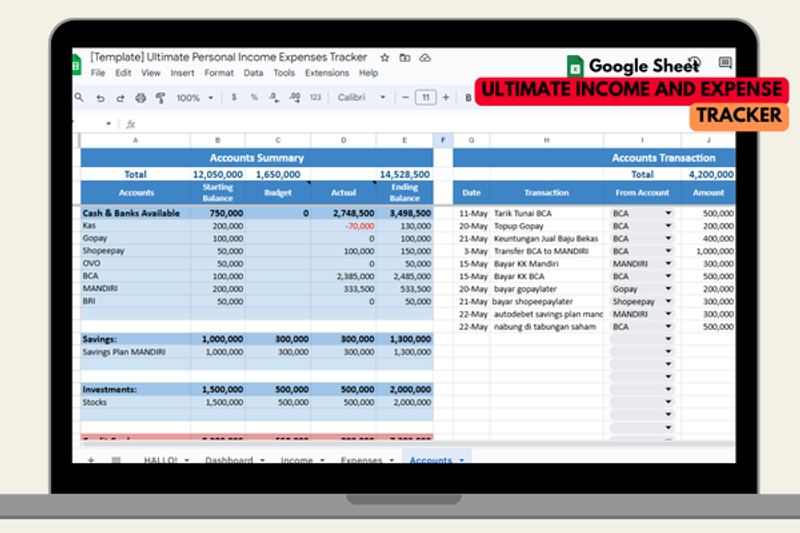Open the Extensions menu
The height and width of the screenshot is (533, 800).
click(327, 73)
